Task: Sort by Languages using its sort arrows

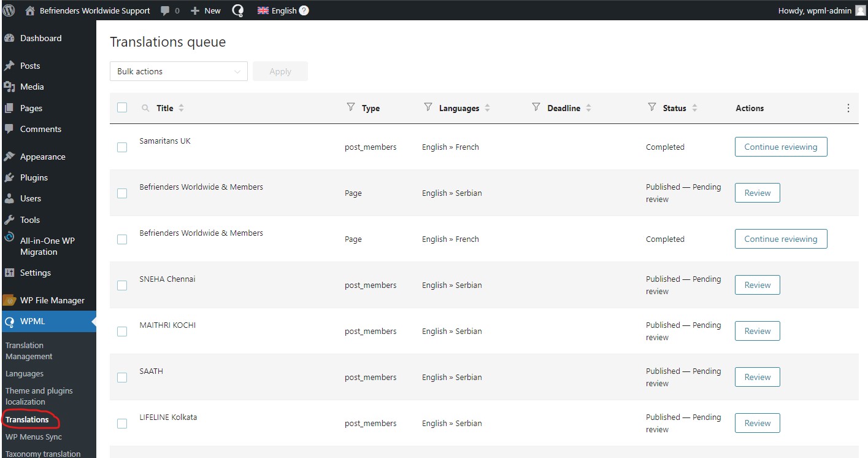Action: 488,108
